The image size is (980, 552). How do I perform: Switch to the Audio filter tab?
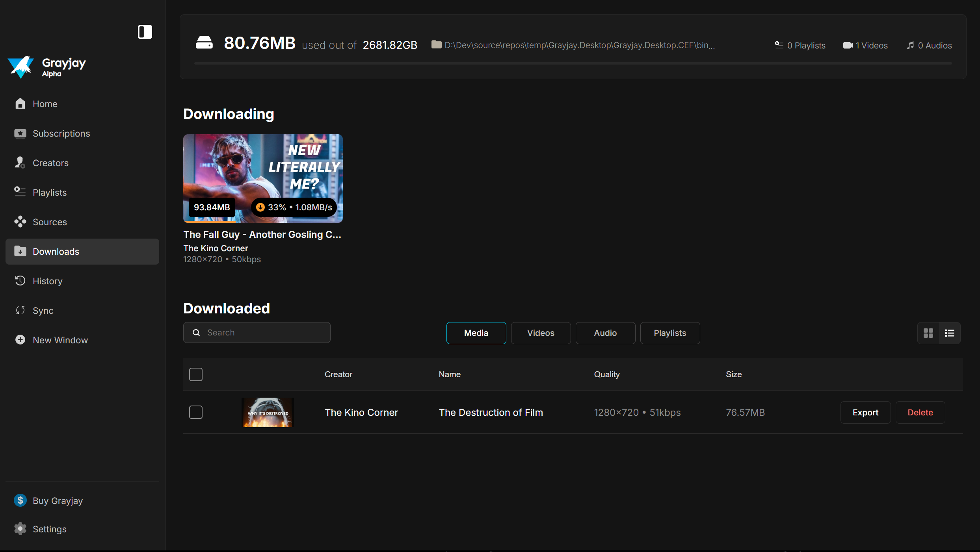tap(604, 333)
